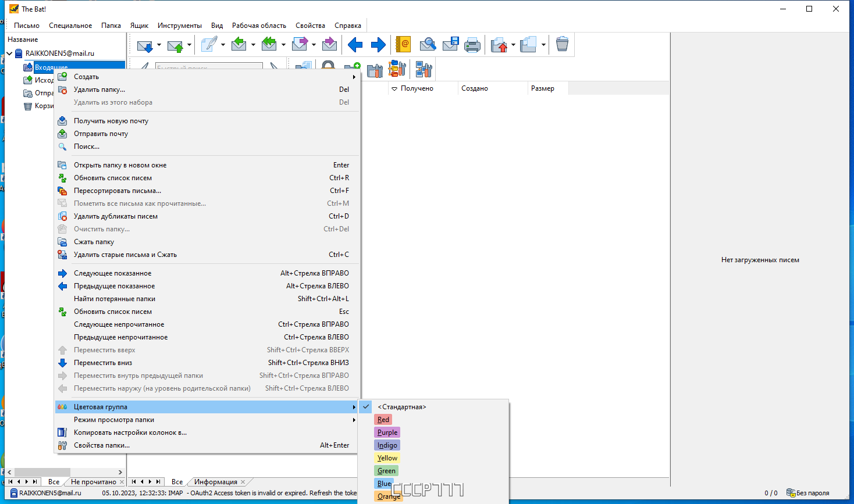Select Сжать папку in the context menu
Image resolution: width=854 pixels, height=504 pixels.
tap(94, 242)
